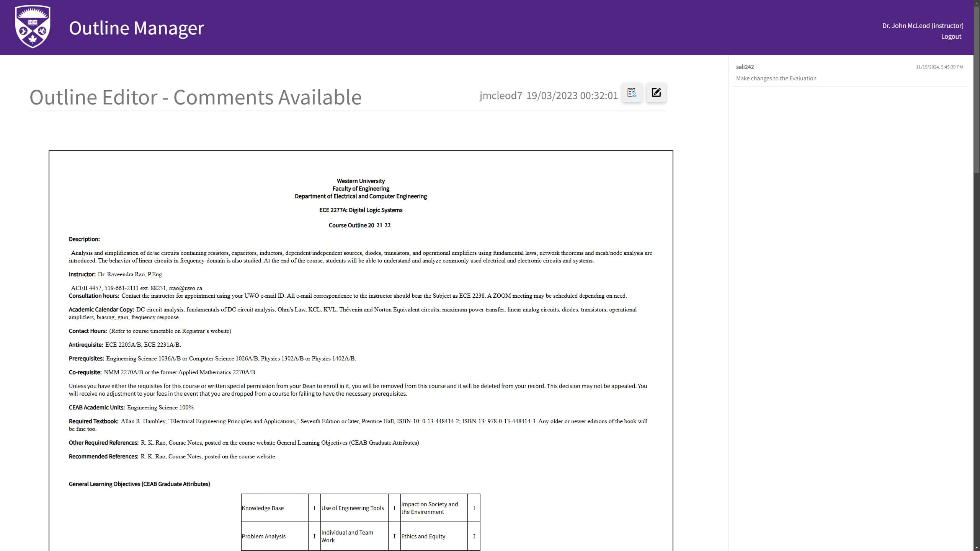Click the jmcleod7 author username
The image size is (980, 551).
[x=500, y=96]
